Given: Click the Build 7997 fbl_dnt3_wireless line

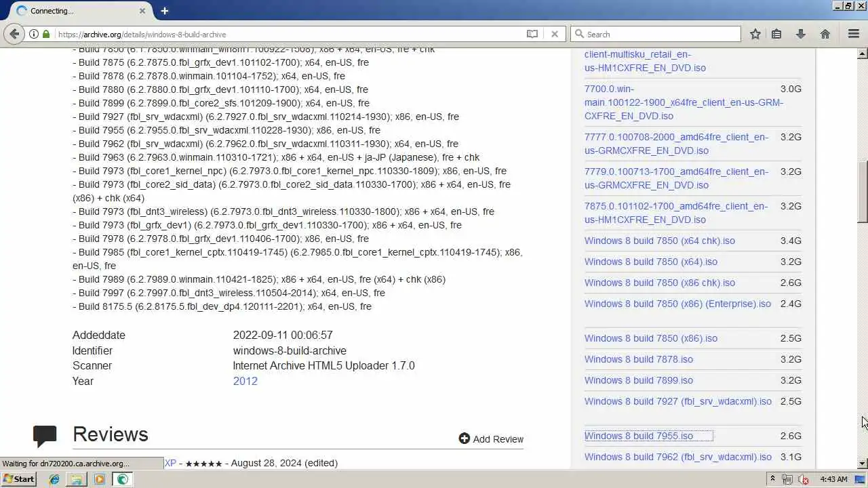Looking at the screenshot, I should click(x=229, y=293).
